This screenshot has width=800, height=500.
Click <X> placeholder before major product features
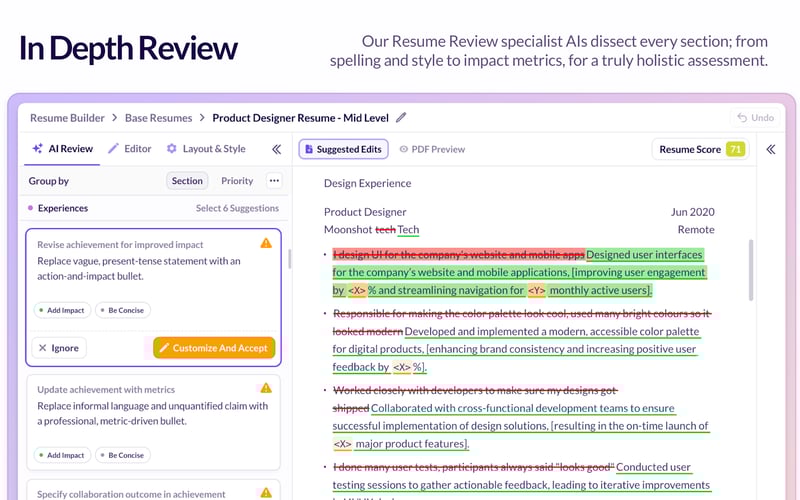click(342, 444)
